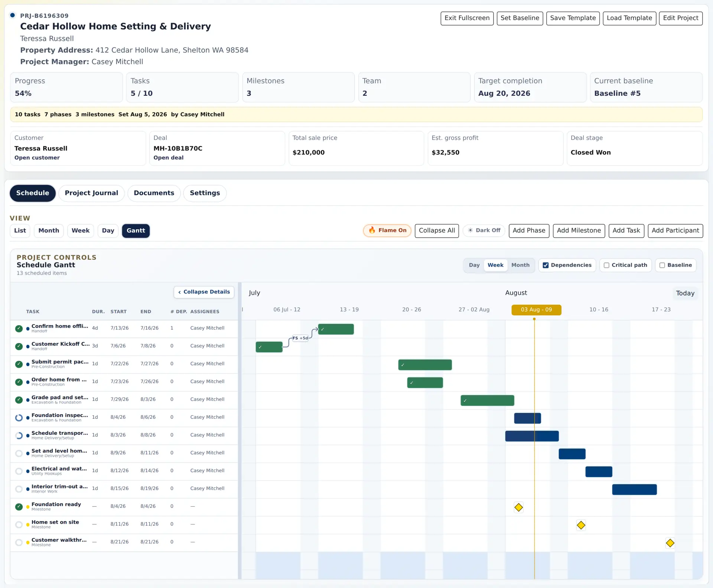713x588 pixels.
Task: Click the Foundation ready milestone diamond
Action: point(518,507)
